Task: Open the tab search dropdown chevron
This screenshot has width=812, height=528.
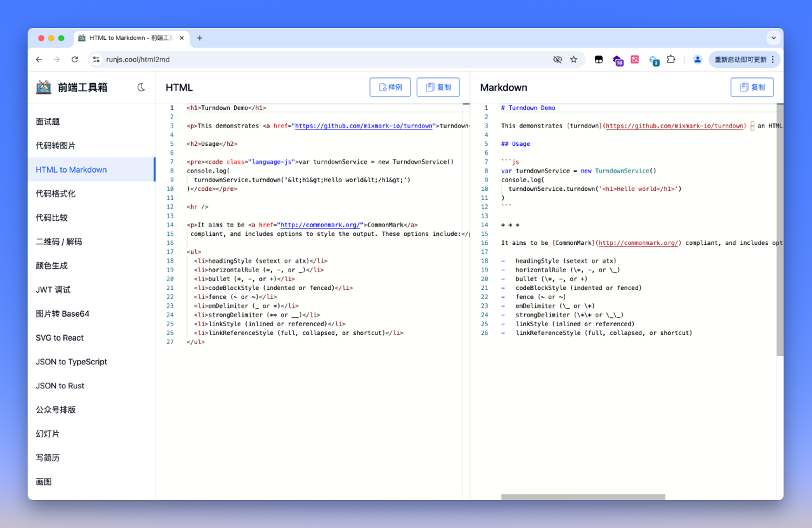Action: pyautogui.click(x=773, y=38)
